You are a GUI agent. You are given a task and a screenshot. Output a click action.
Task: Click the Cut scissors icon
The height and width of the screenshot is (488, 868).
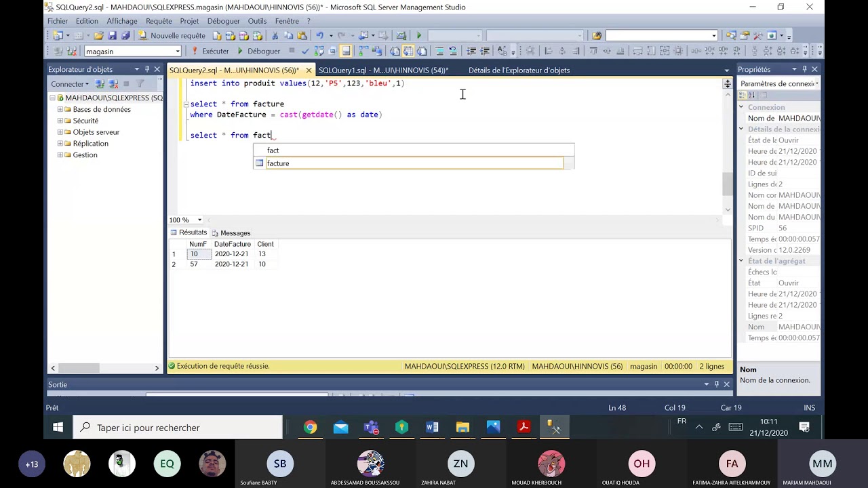click(x=275, y=35)
